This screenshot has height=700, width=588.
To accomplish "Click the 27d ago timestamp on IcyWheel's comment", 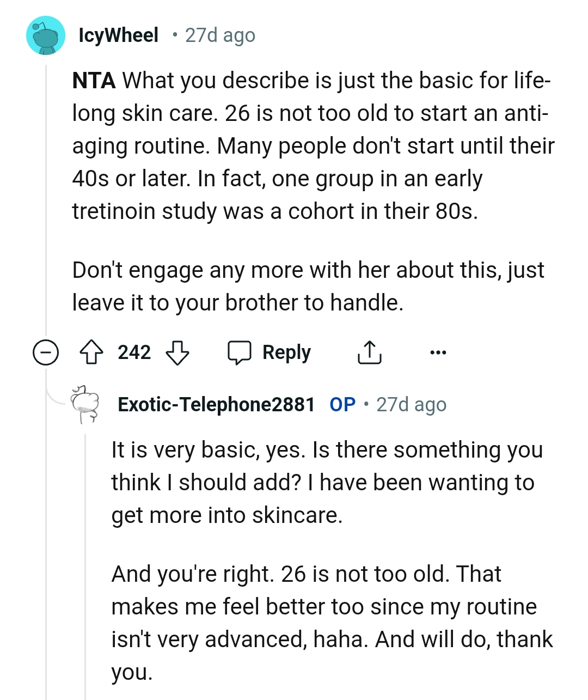I will pos(218,35).
